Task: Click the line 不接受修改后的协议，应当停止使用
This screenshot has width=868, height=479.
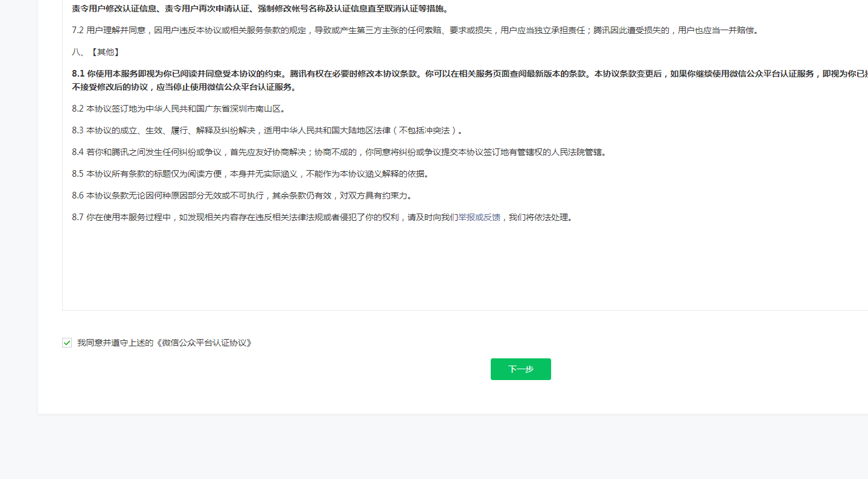Action: 183,87
